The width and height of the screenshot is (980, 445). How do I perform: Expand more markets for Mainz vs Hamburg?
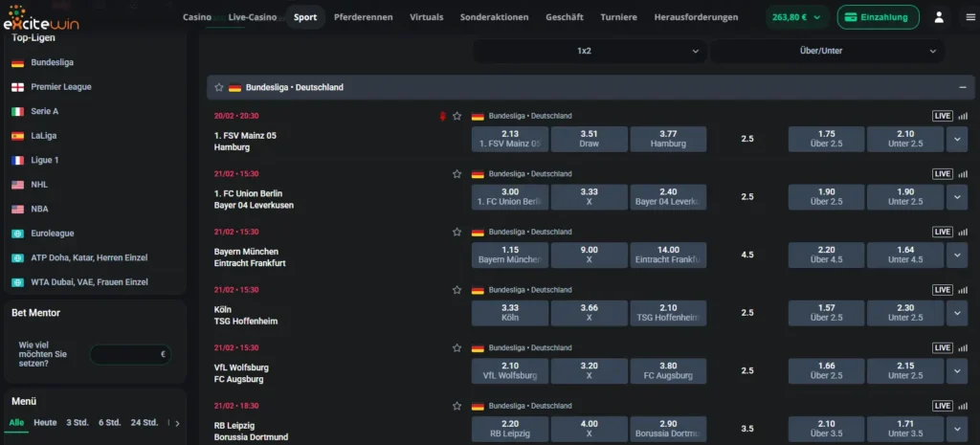click(957, 139)
